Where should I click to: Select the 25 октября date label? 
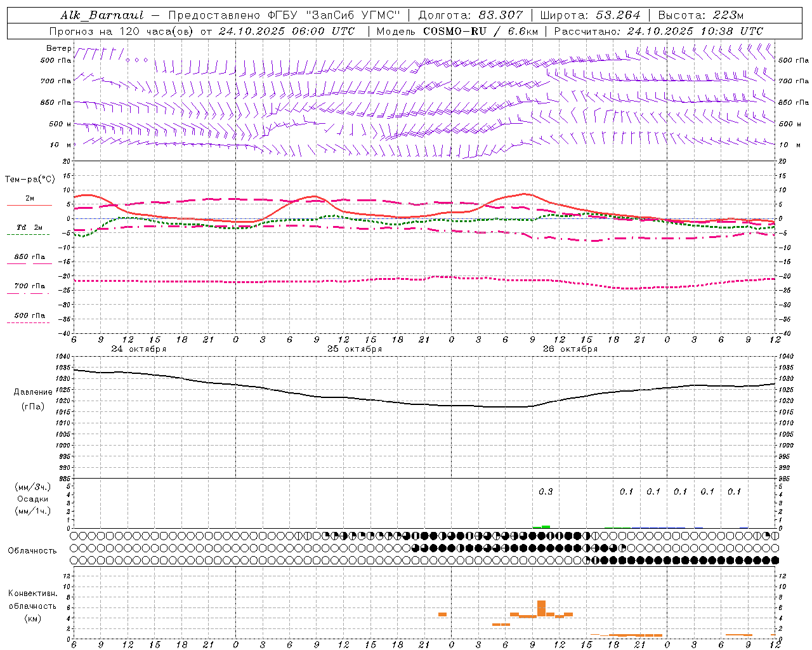point(355,349)
